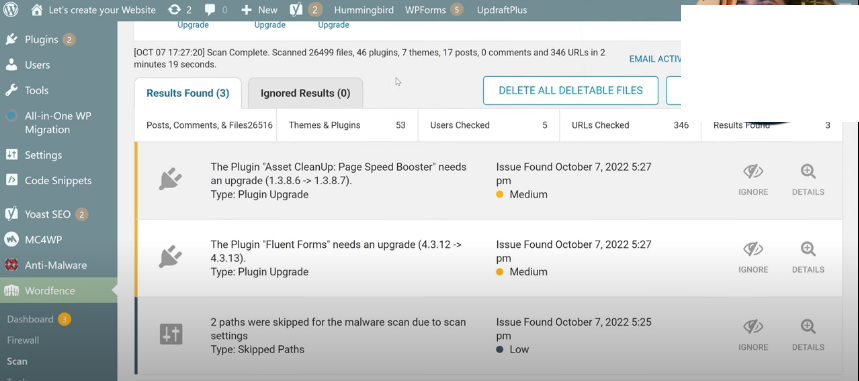Open the updates icon showing 2
This screenshot has height=381, width=859.
point(180,10)
